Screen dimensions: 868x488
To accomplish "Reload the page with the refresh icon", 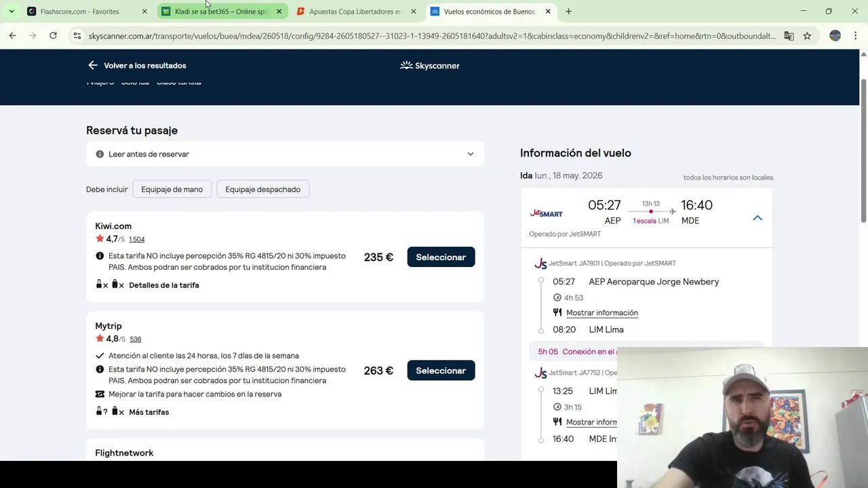I will [x=53, y=36].
